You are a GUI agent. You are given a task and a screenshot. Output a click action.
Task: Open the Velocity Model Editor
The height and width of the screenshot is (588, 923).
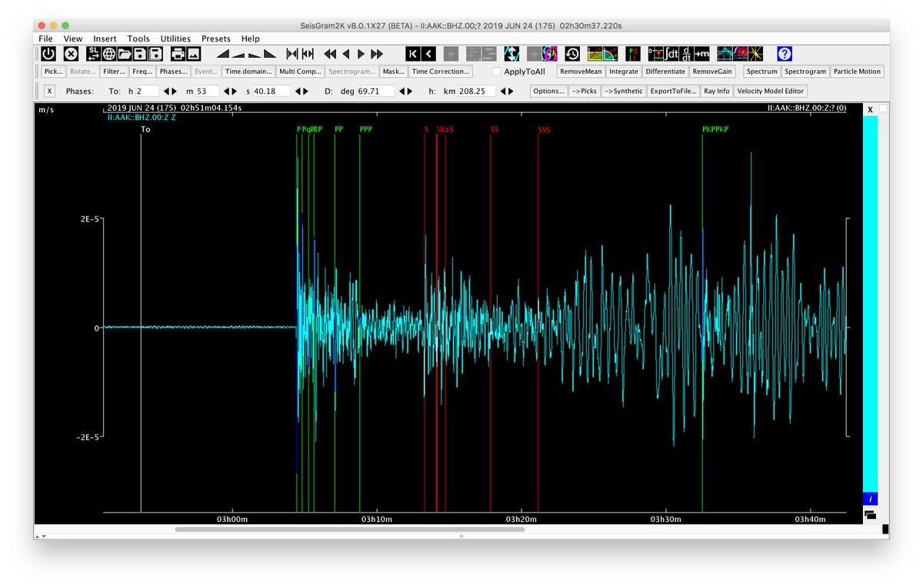771,91
